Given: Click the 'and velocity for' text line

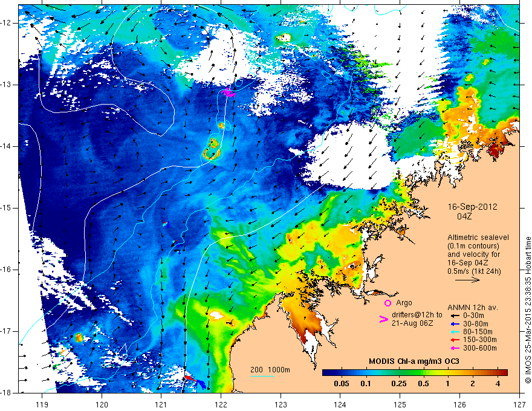Looking at the screenshot, I should [x=473, y=254].
